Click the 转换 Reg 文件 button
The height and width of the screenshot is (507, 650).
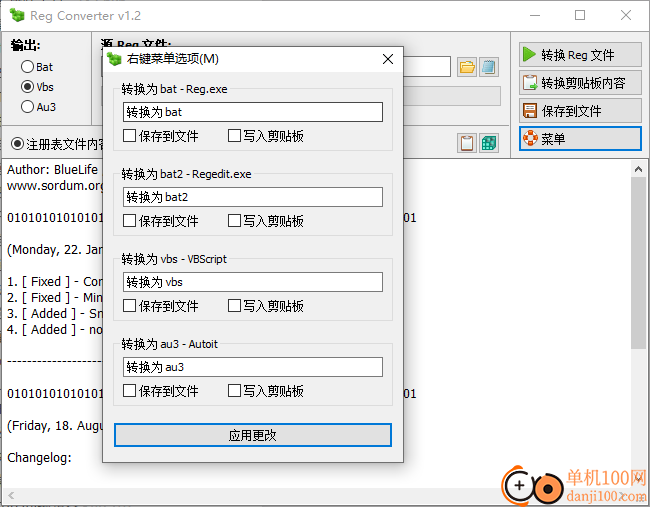coord(580,54)
